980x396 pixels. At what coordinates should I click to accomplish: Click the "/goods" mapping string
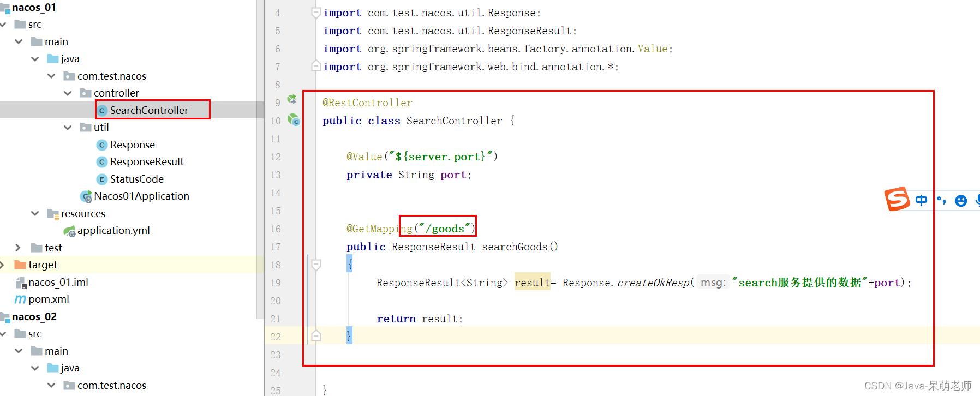pyautogui.click(x=445, y=229)
